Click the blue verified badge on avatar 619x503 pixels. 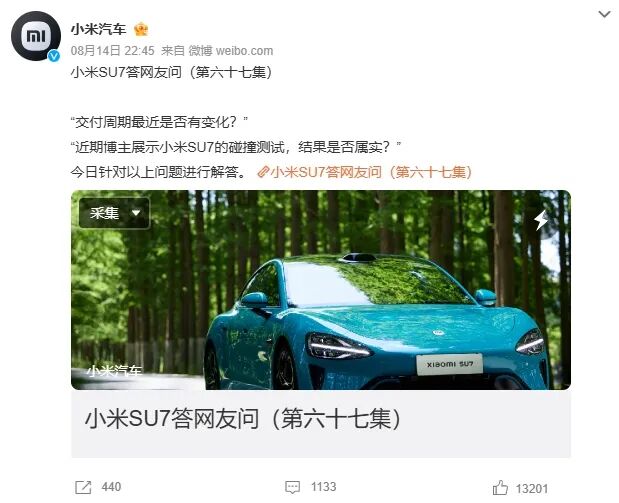[x=54, y=56]
